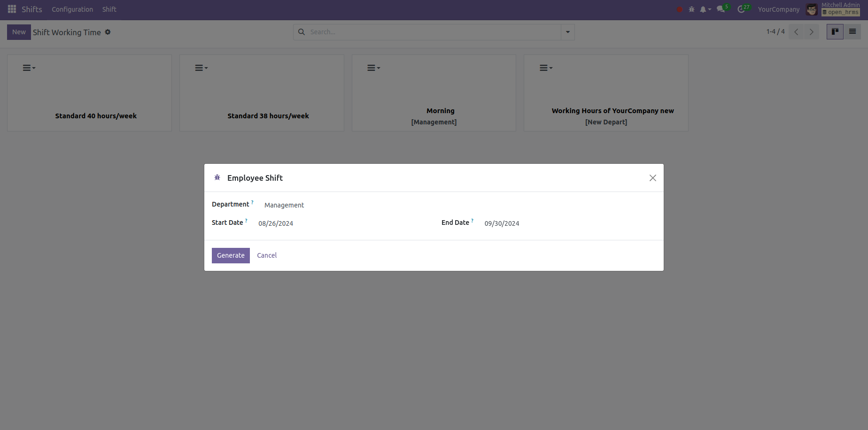Open the chat messages icon
The height and width of the screenshot is (430, 868).
[x=721, y=9]
